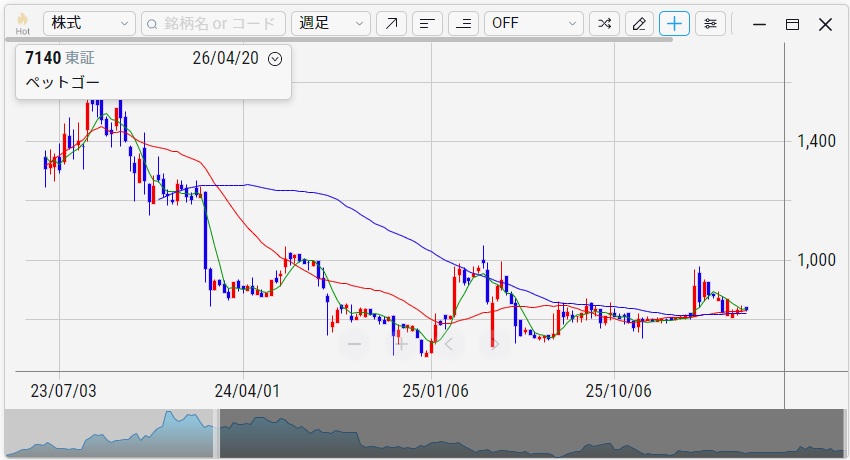Viewport: 850px width, 460px height.
Task: Open the 週足 timeframe dropdown
Action: 330,24
